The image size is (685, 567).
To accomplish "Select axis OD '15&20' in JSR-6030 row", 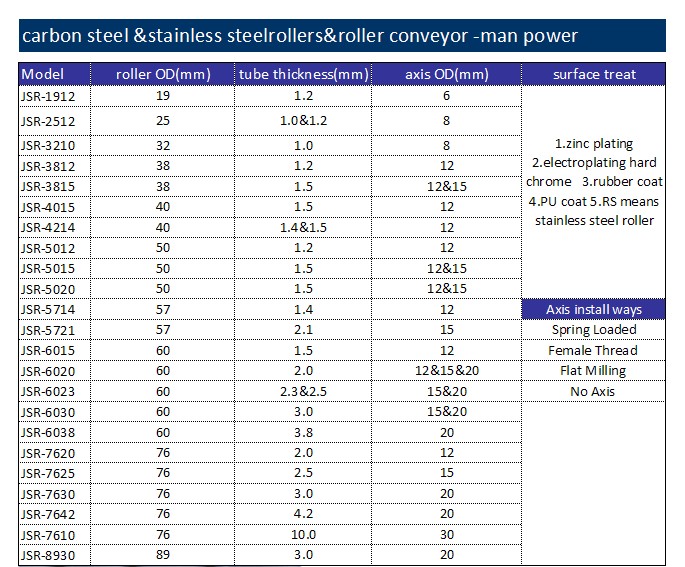I will coord(447,412).
